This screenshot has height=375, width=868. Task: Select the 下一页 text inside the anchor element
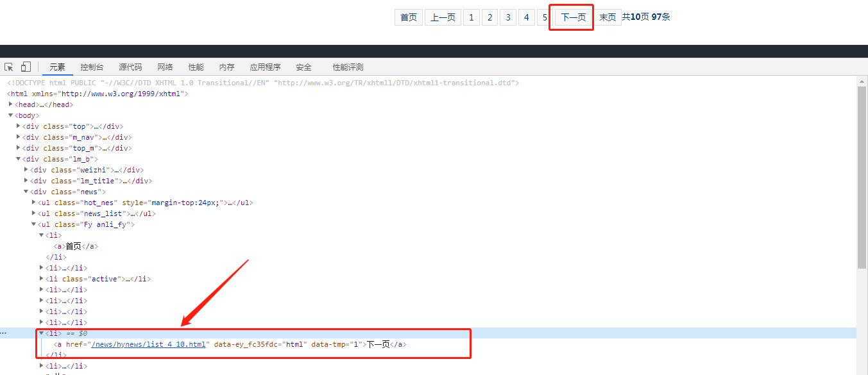(378, 344)
